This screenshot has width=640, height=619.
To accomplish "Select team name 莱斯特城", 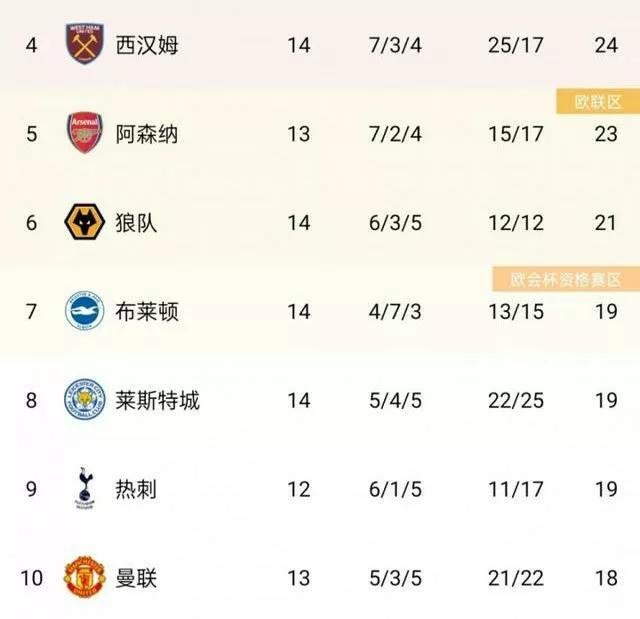I will (x=158, y=400).
